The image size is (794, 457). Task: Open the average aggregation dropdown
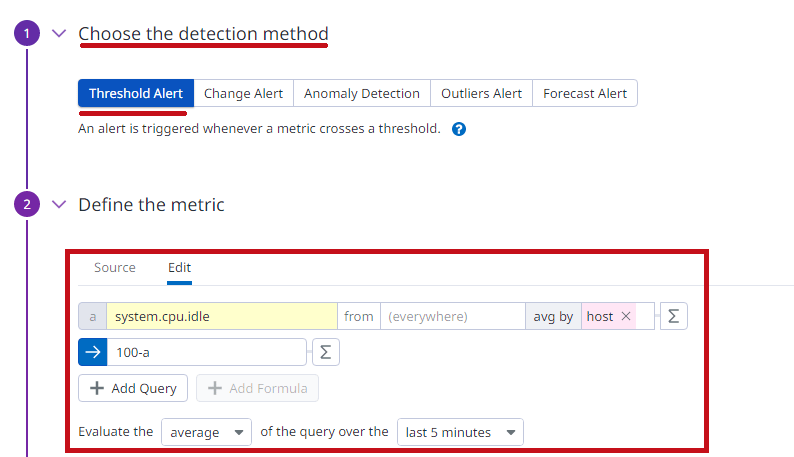coord(207,432)
